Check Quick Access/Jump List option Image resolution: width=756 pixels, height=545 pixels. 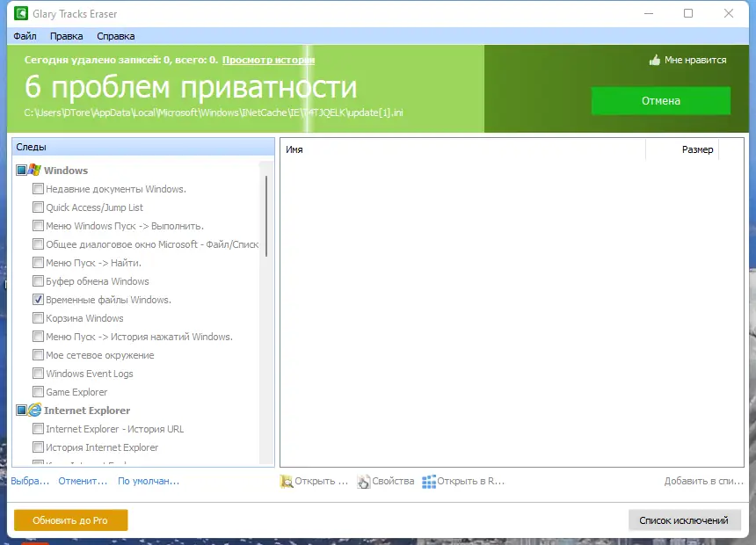click(x=38, y=207)
